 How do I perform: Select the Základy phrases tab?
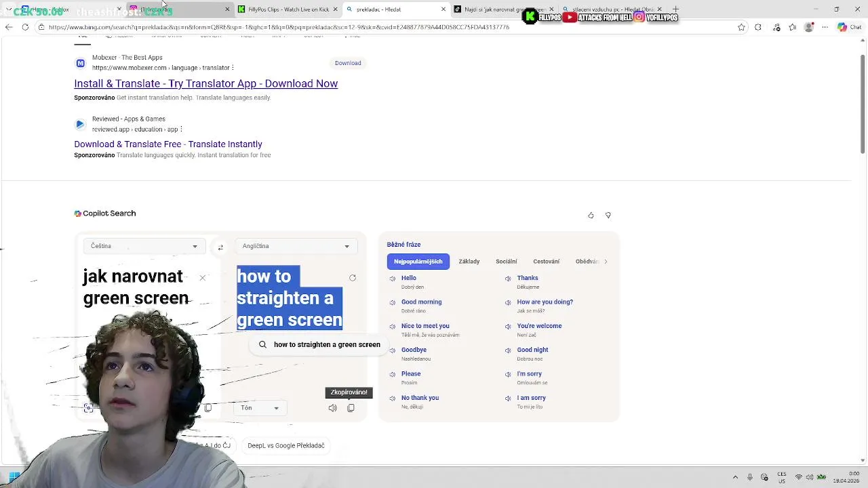(x=469, y=262)
